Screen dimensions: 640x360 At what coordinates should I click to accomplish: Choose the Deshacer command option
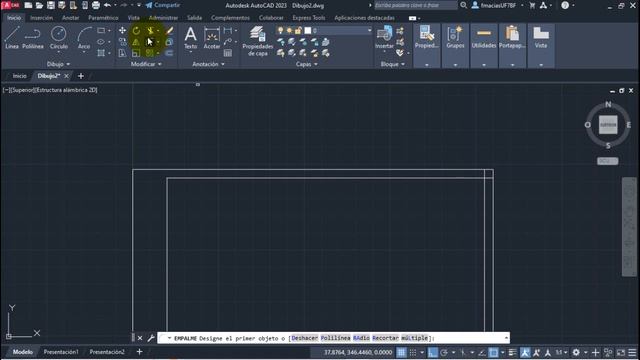[304, 338]
